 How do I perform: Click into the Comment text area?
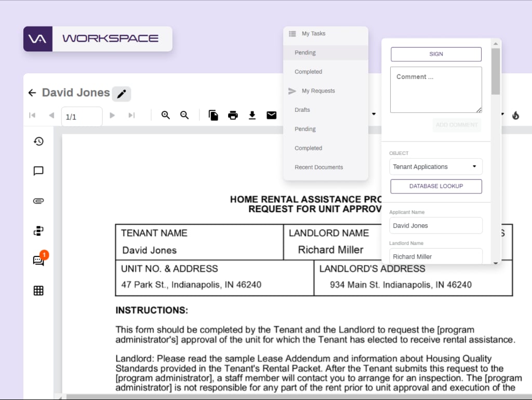436,89
